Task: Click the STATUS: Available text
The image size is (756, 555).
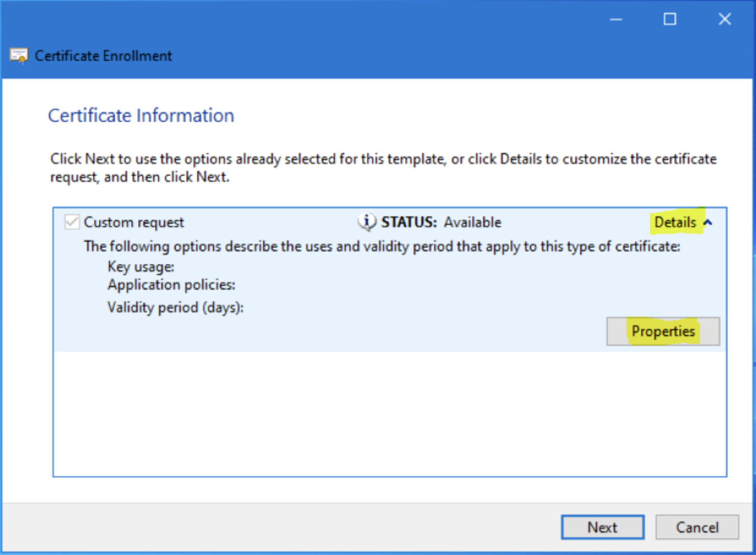Action: coord(441,222)
